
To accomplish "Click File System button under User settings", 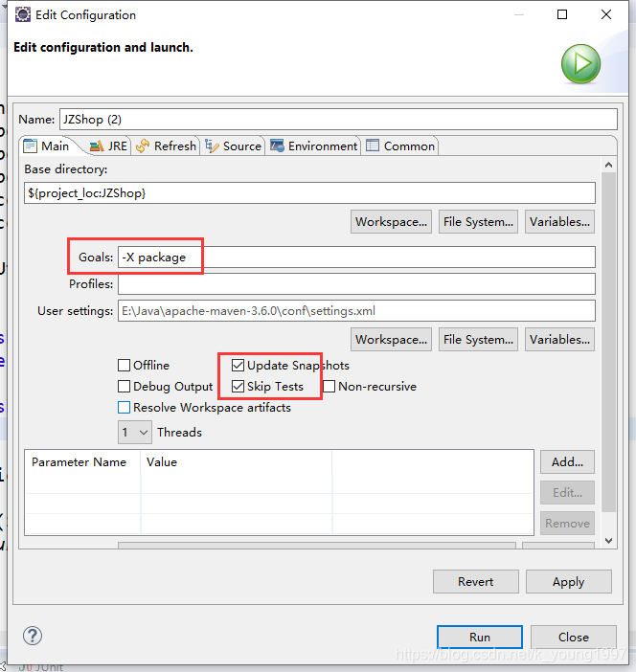I will click(478, 340).
